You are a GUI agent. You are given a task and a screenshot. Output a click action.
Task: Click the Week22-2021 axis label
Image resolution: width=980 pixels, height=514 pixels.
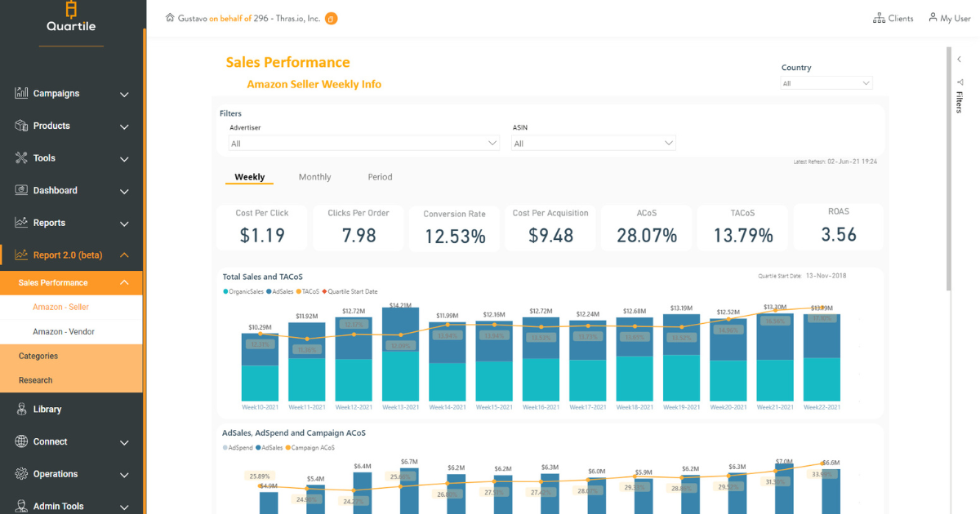tap(821, 407)
